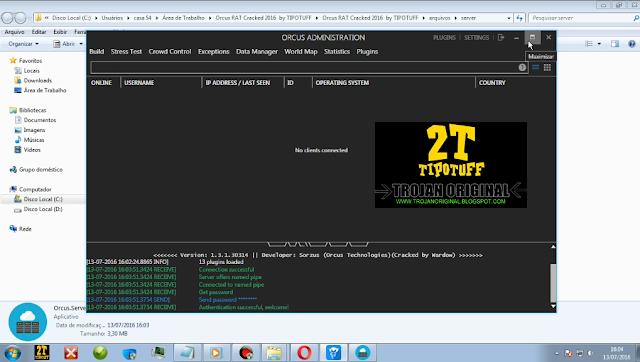The width and height of the screenshot is (640, 362).
Task: Click the SETTINGS link in the title bar
Action: [476, 38]
